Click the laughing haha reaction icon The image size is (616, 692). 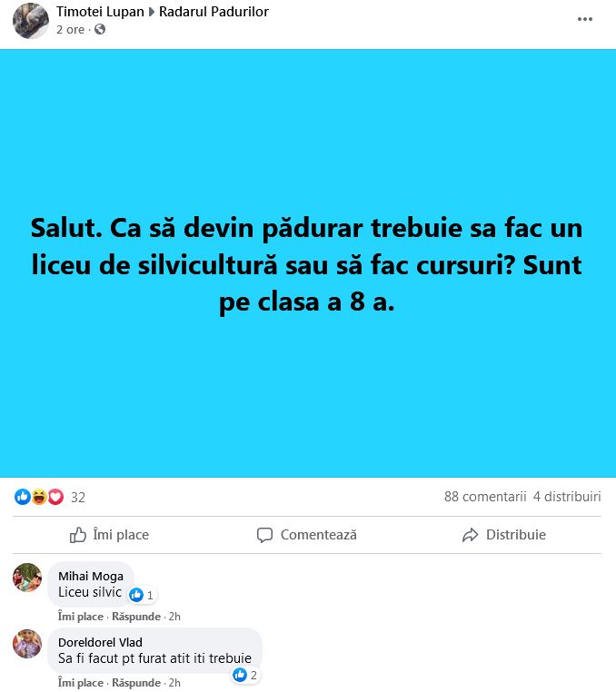[x=39, y=497]
